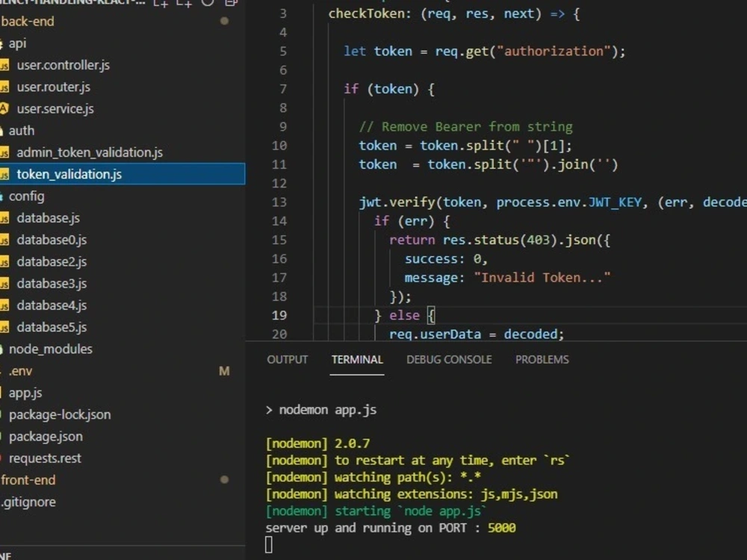Click the modified dot on the back-end row
The image size is (747, 560).
224,21
